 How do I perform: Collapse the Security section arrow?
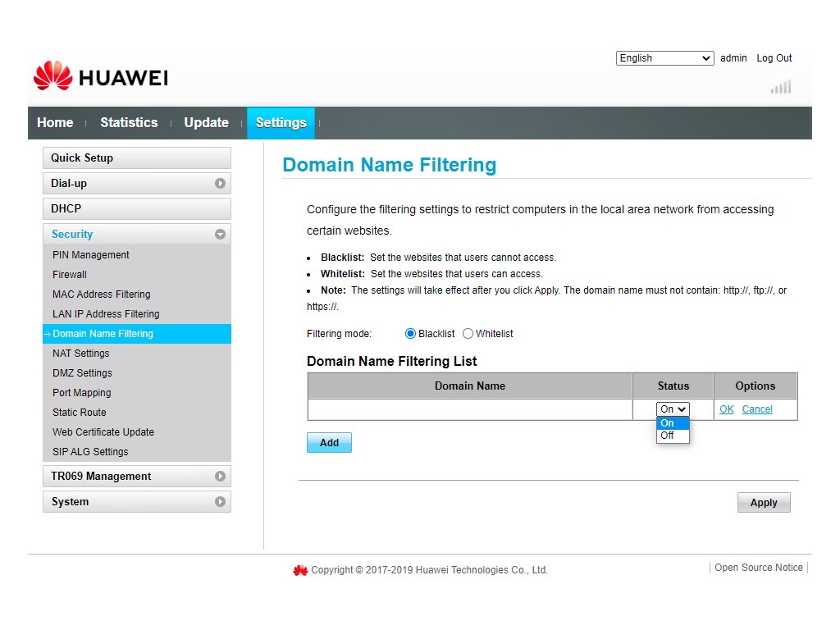click(220, 235)
